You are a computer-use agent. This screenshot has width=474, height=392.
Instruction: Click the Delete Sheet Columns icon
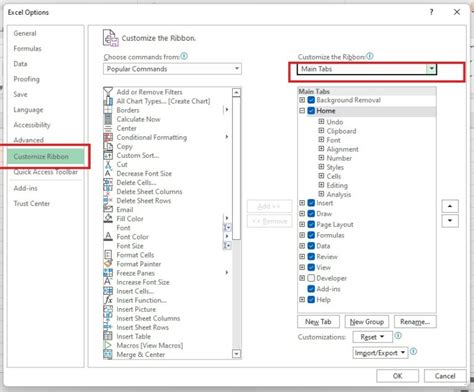pos(108,191)
